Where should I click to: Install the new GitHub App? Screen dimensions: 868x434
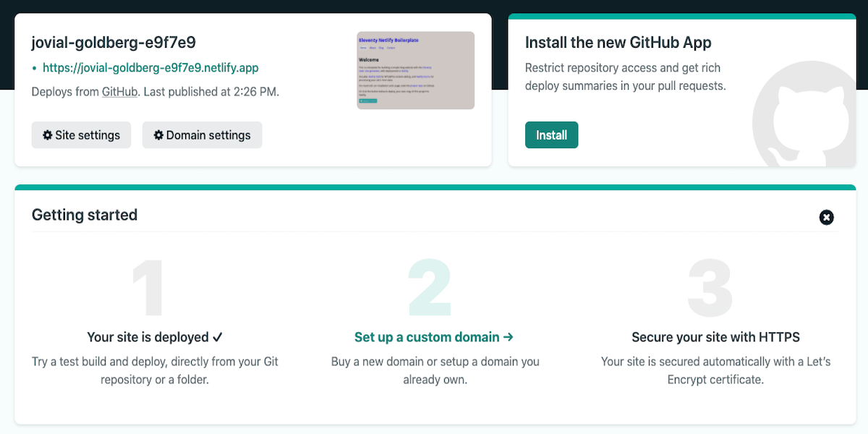[x=551, y=135]
